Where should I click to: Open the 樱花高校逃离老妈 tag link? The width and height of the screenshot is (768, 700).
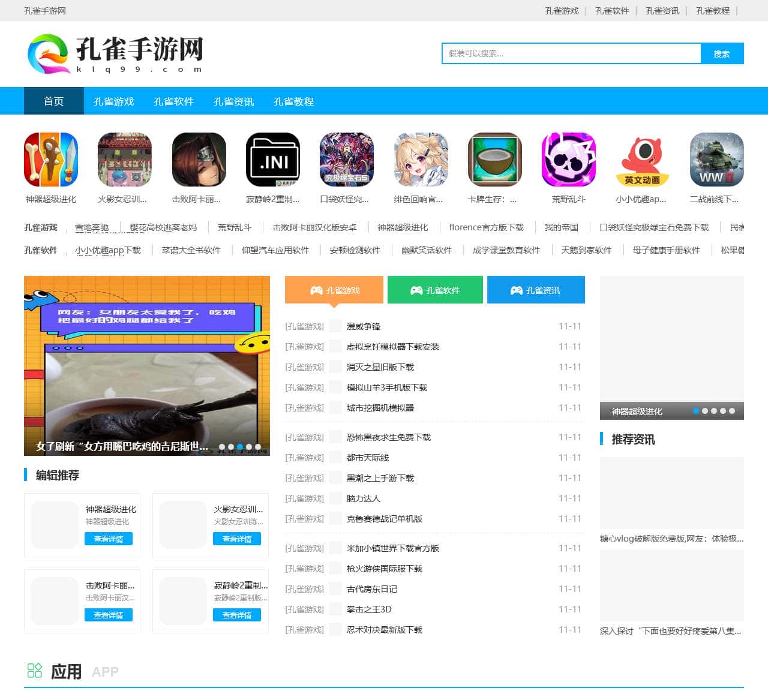point(163,227)
